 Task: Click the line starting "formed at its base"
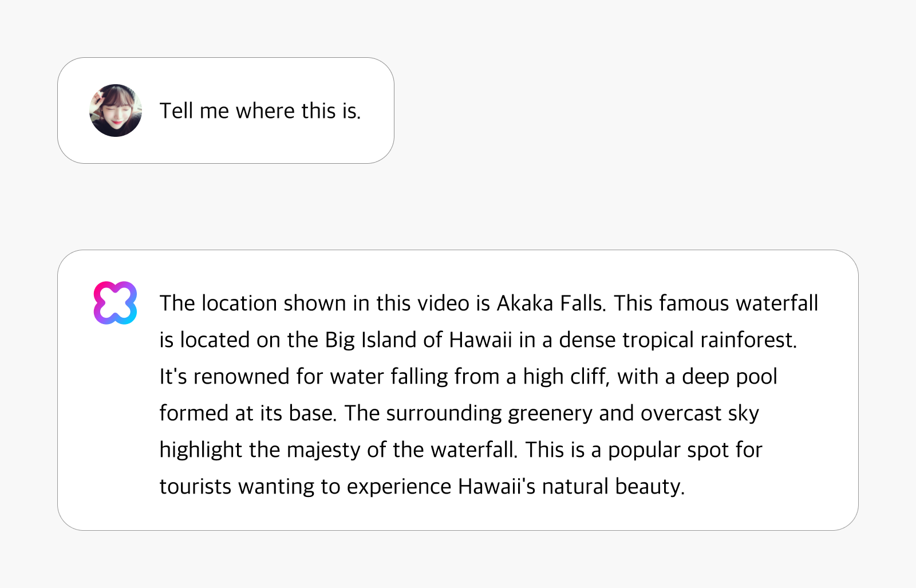(x=459, y=413)
